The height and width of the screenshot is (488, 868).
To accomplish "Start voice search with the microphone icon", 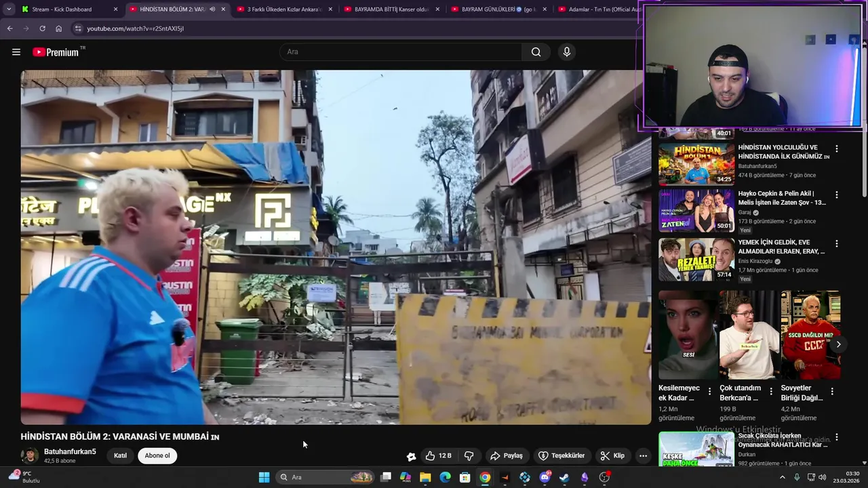I will 567,52.
